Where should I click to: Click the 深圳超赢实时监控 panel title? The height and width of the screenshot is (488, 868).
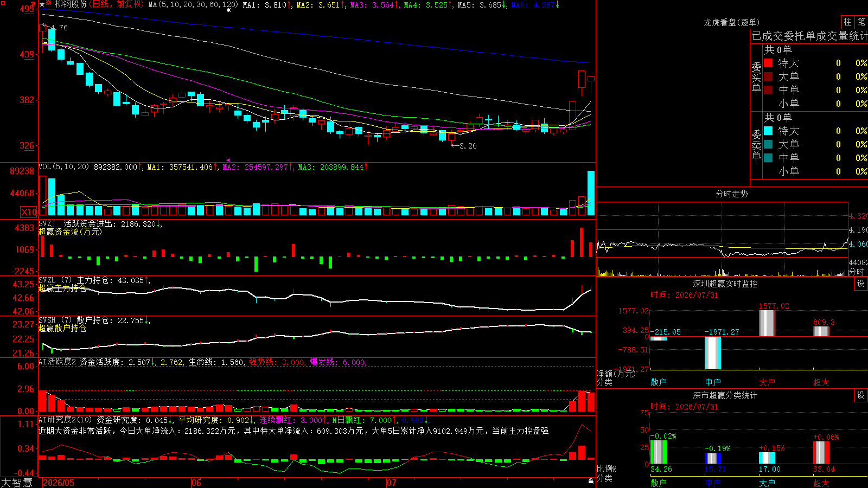(725, 284)
